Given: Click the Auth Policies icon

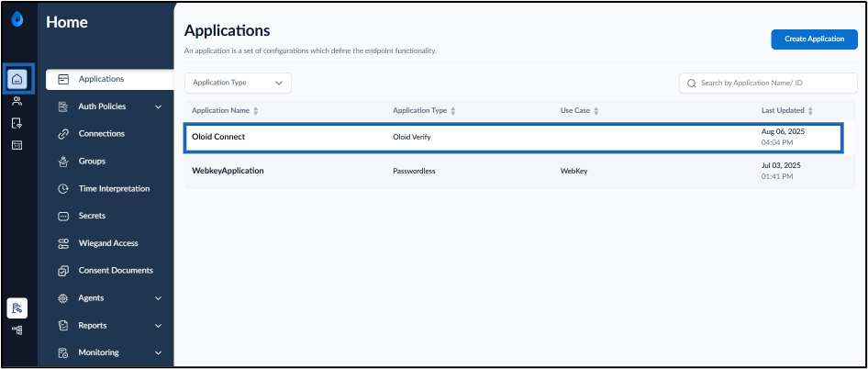Looking at the screenshot, I should (63, 106).
